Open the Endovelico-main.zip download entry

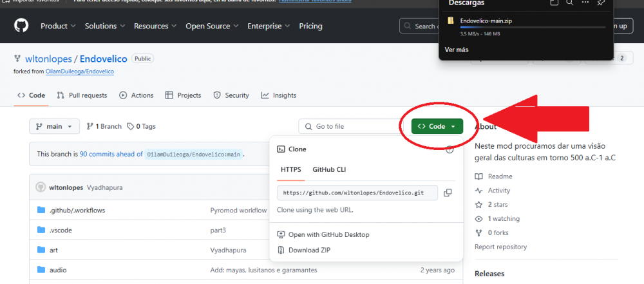coord(486,21)
